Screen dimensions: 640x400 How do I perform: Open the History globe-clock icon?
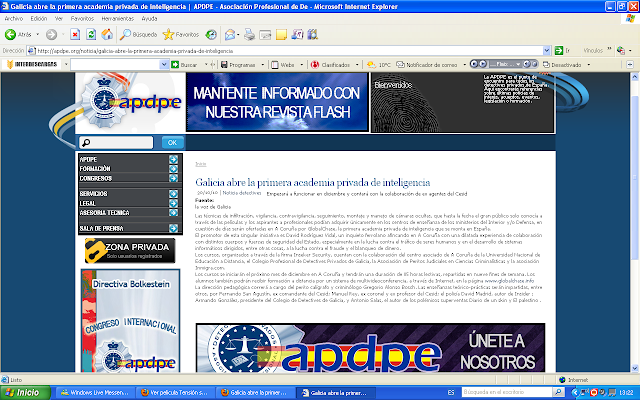pos(211,35)
